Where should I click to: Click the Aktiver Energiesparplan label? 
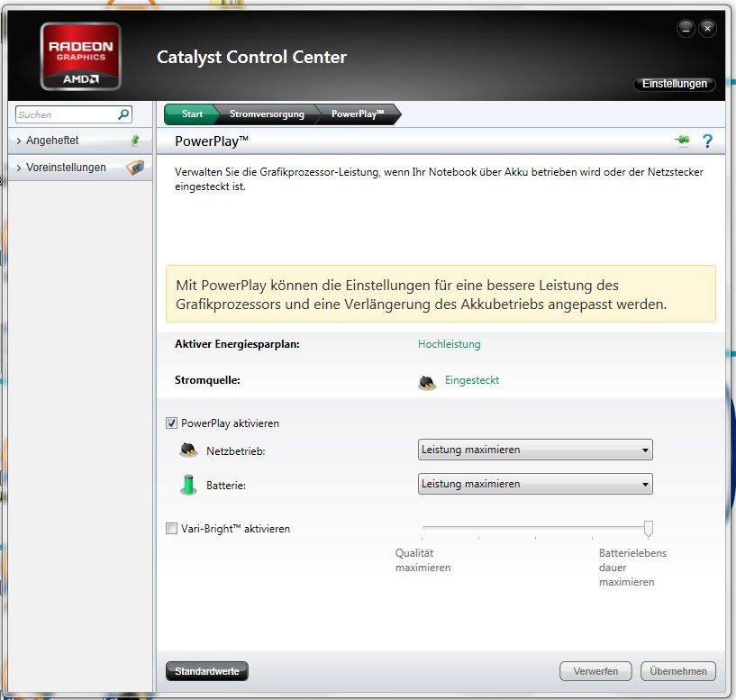(x=237, y=344)
